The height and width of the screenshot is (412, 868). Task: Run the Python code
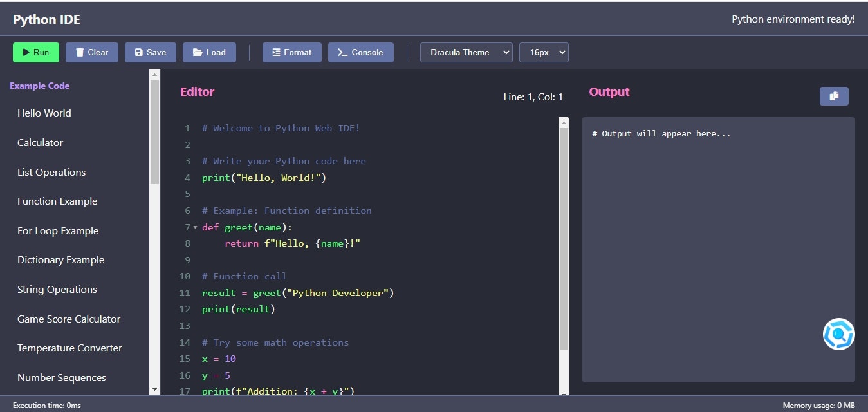click(36, 52)
